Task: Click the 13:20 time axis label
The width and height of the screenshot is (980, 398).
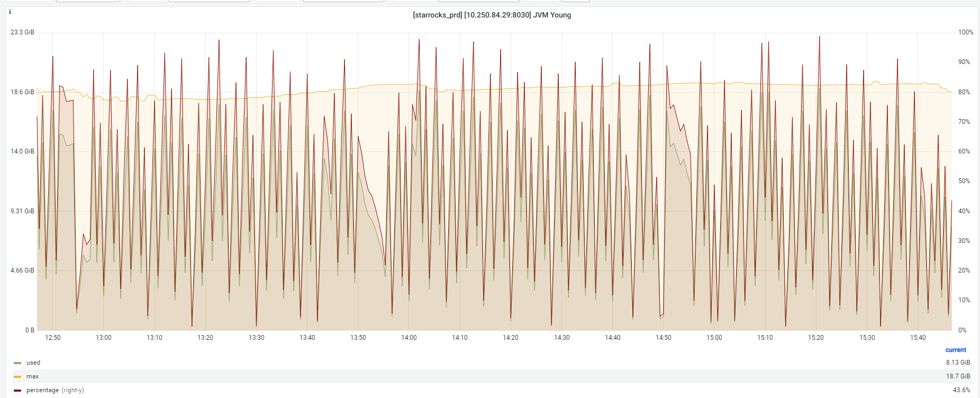Action: tap(205, 338)
